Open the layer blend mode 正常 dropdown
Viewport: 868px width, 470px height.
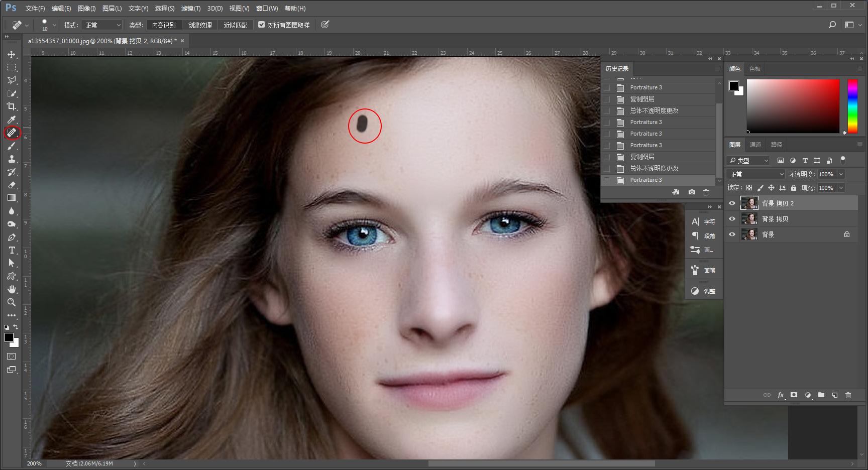coord(756,174)
